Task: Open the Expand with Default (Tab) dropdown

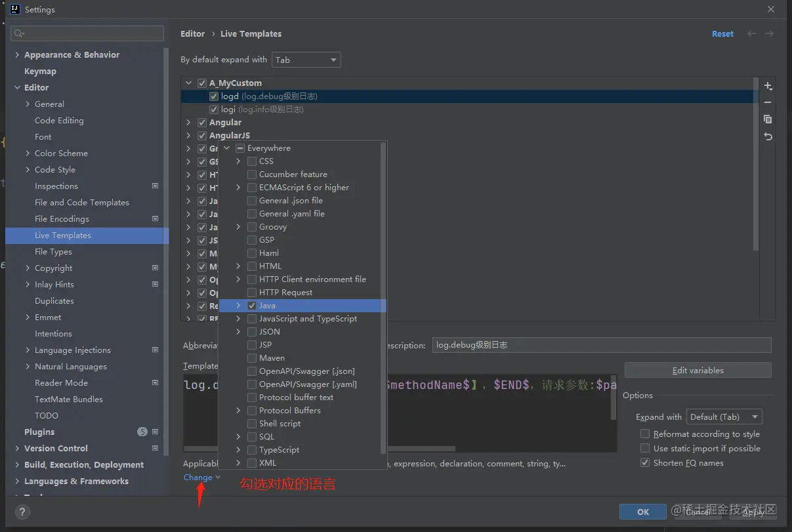Action: [x=724, y=417]
